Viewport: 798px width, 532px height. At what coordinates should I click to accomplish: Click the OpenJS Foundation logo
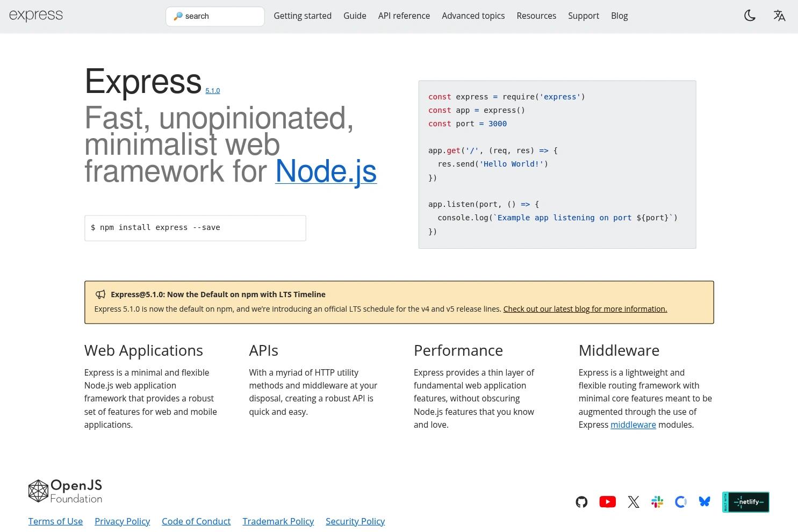(x=65, y=491)
